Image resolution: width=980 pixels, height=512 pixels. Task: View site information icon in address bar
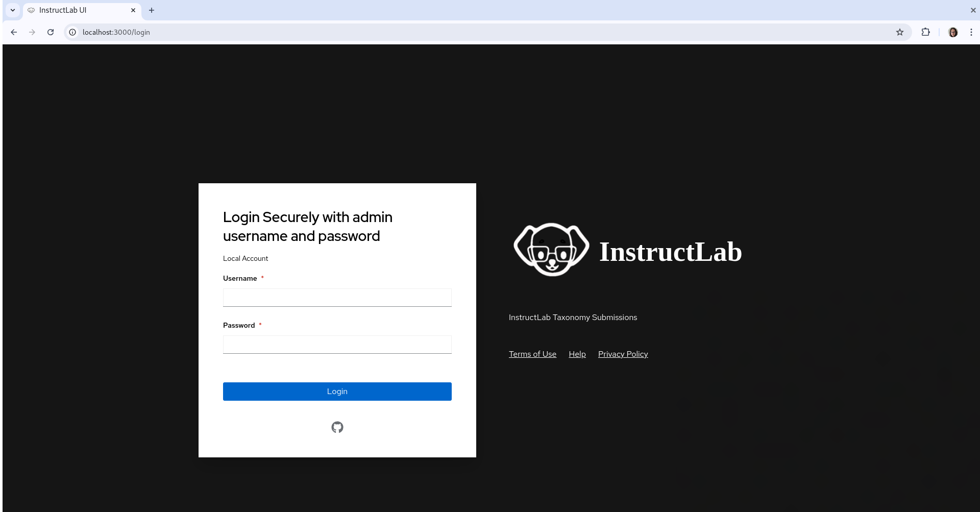point(72,32)
